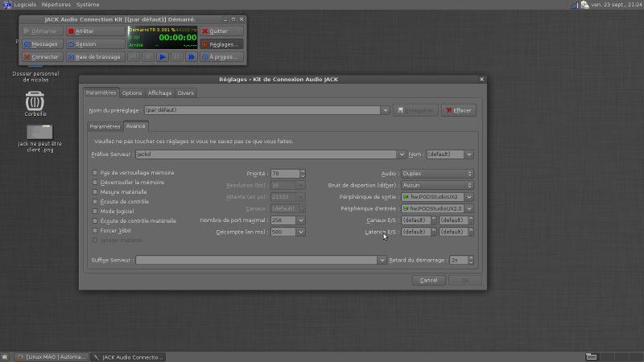Start transport with the play icon

(x=163, y=56)
